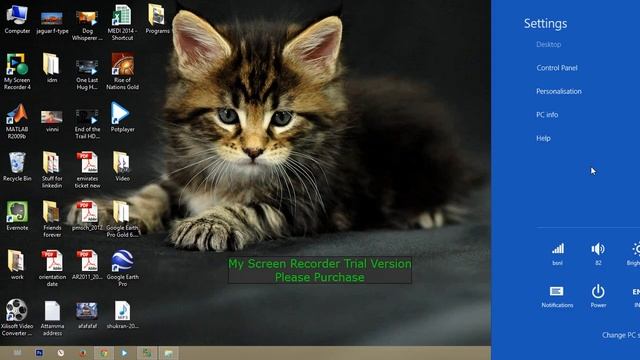Viewport: 640px width, 360px height.
Task: Open the Notifications setting button
Action: point(557,297)
